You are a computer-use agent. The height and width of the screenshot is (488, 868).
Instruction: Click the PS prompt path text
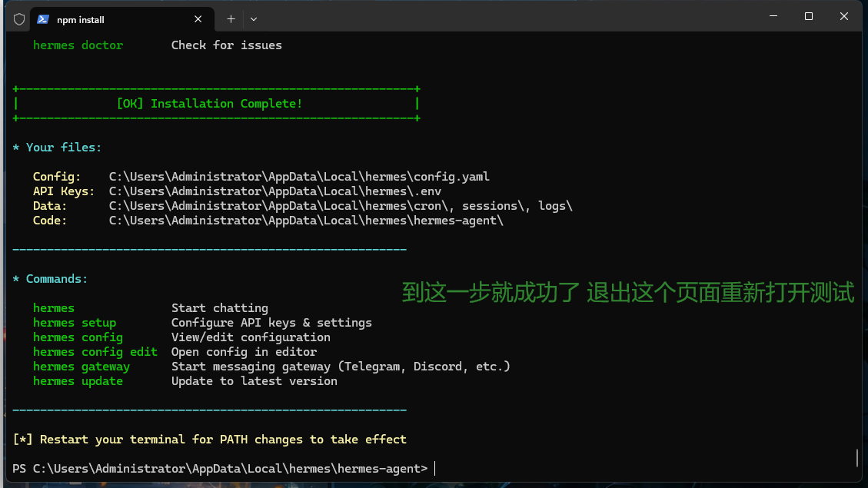coord(220,469)
